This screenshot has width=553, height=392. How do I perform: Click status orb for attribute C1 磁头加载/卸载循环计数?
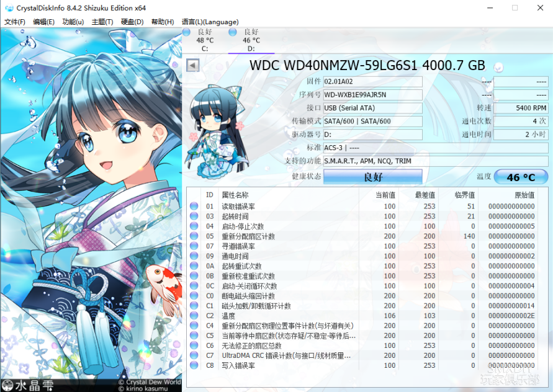click(x=194, y=306)
